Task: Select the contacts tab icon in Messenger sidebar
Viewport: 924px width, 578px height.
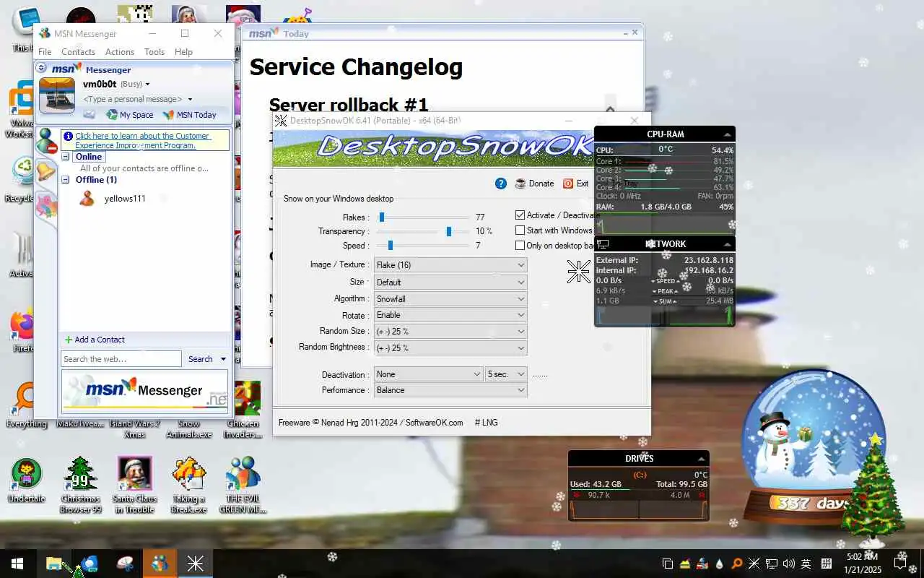Action: 48,140
